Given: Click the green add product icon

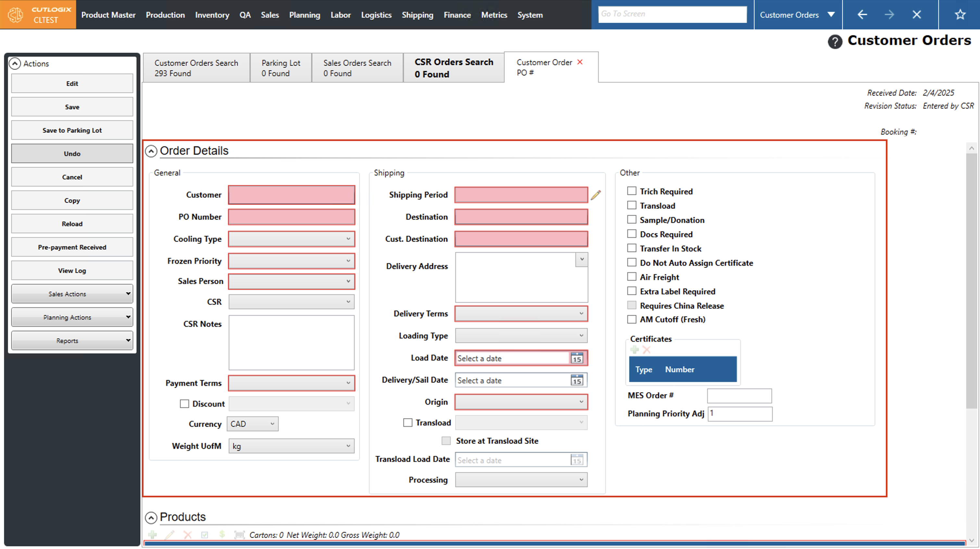Looking at the screenshot, I should pos(153,535).
